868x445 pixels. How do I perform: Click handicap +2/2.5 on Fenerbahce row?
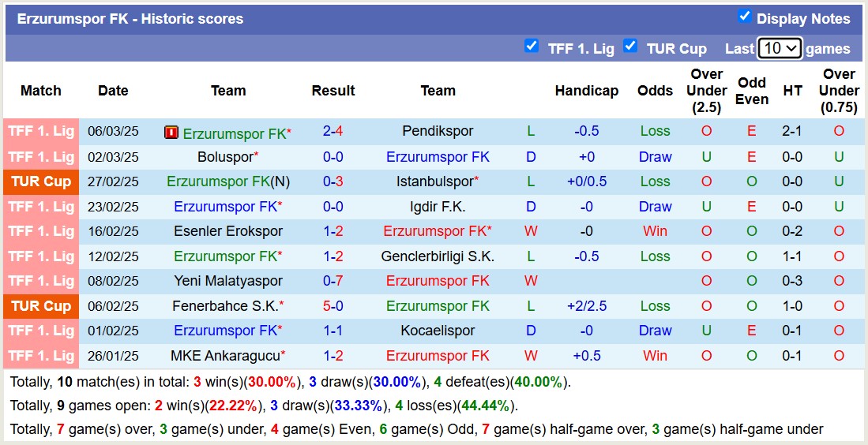[x=586, y=305]
